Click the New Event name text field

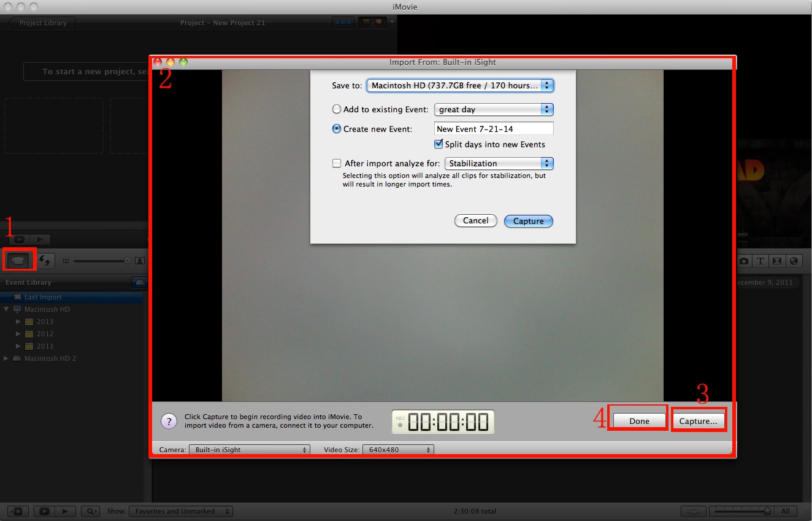pyautogui.click(x=494, y=129)
